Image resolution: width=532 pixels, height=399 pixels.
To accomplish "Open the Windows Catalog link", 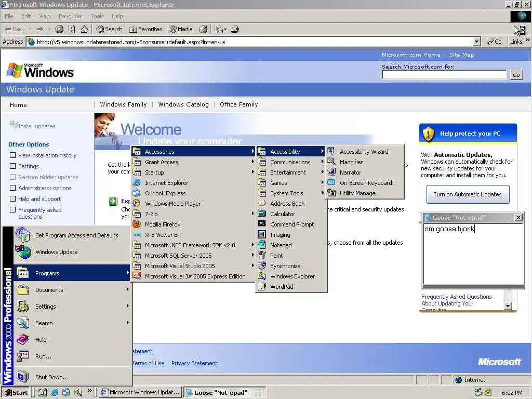I will coord(183,104).
